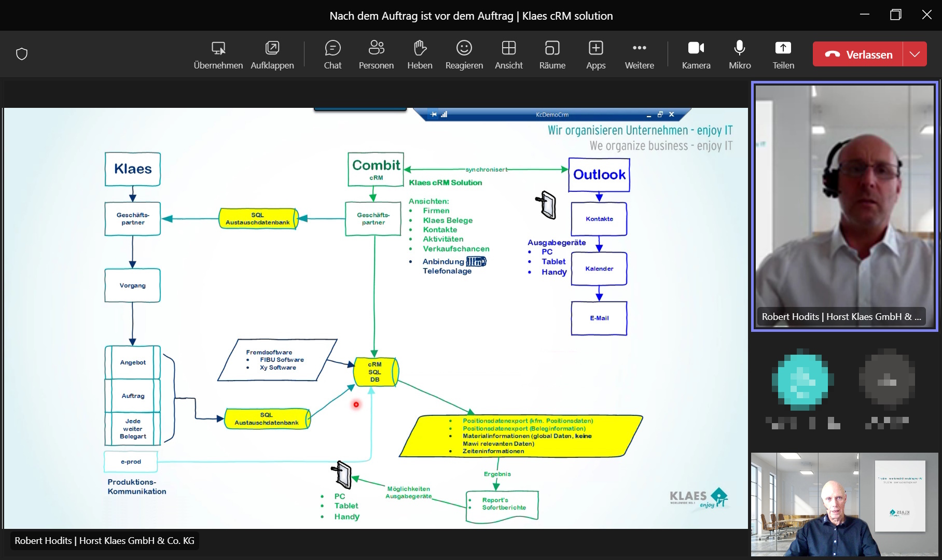Click the yellow Positionsdatenexport box
The image size is (942, 560).
[521, 436]
